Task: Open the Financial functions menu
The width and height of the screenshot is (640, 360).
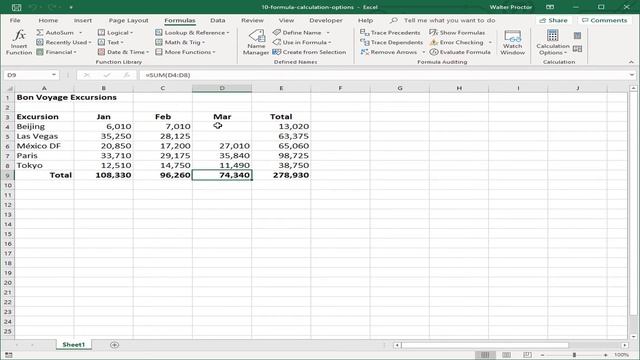Action: tap(56, 52)
